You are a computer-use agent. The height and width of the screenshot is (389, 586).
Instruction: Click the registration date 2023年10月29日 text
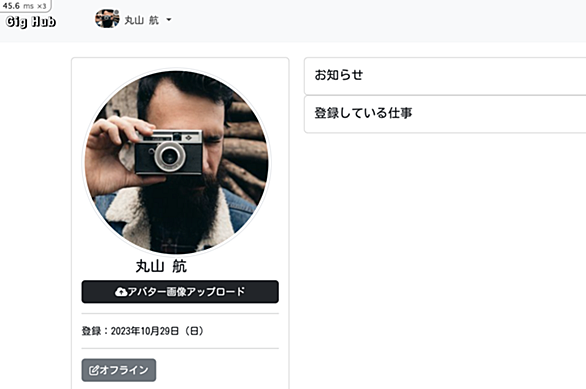coord(145,331)
